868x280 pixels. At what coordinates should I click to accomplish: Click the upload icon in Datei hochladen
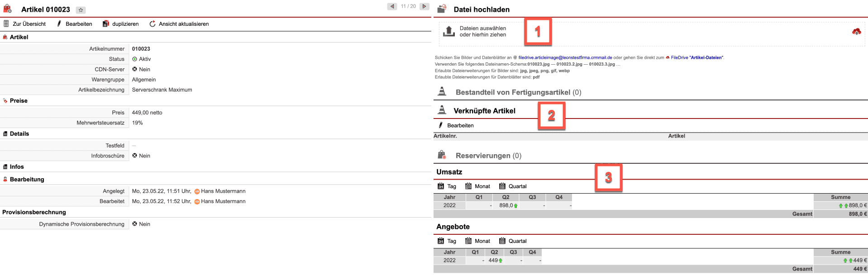(x=448, y=31)
